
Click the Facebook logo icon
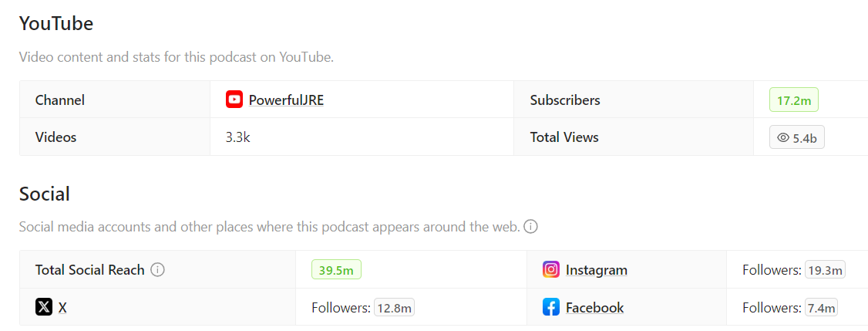[551, 307]
